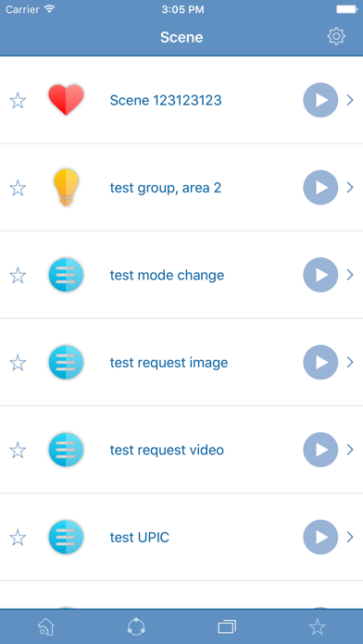The height and width of the screenshot is (644, 363).
Task: Mark test request image as favorite
Action: point(18,363)
